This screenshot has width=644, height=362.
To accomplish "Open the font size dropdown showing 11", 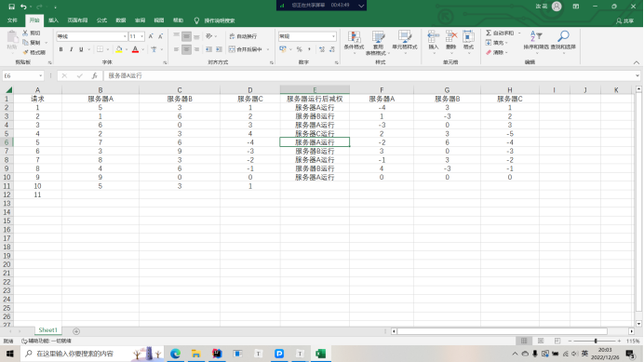I will tap(142, 36).
